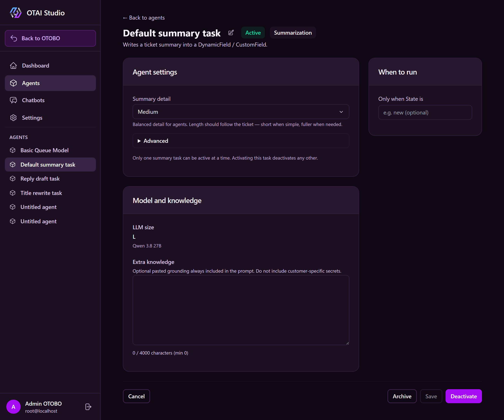Click the Deactivate button
The height and width of the screenshot is (420, 504).
pyautogui.click(x=464, y=396)
